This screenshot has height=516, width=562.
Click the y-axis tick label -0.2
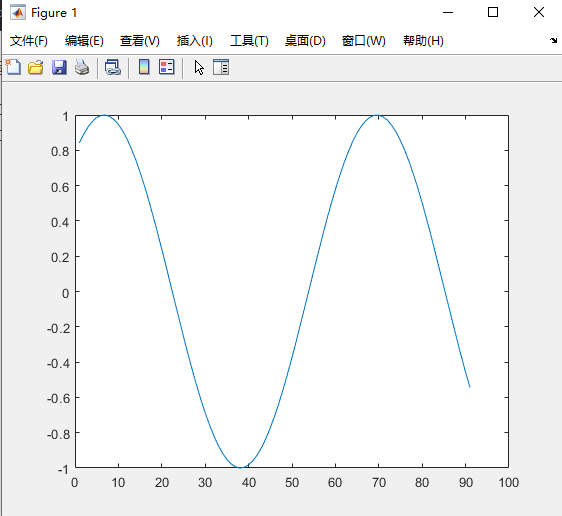[58, 328]
